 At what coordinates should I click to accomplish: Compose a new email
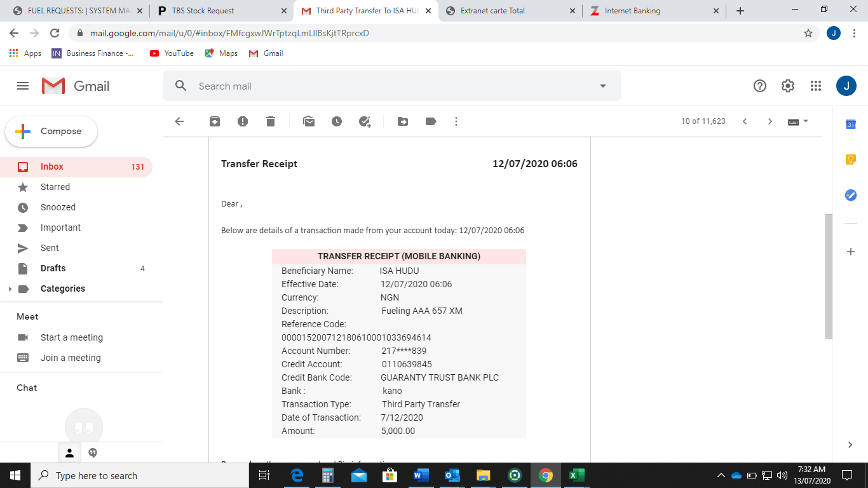tap(51, 132)
